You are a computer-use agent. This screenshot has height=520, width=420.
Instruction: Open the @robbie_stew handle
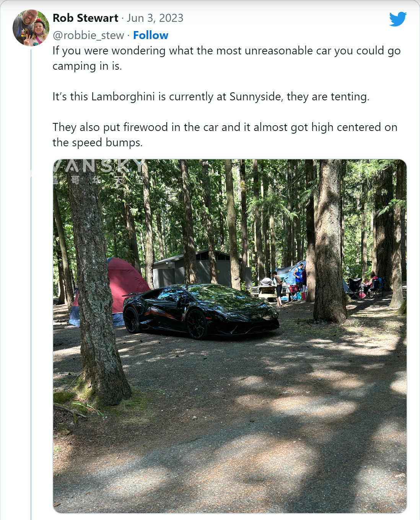point(88,35)
